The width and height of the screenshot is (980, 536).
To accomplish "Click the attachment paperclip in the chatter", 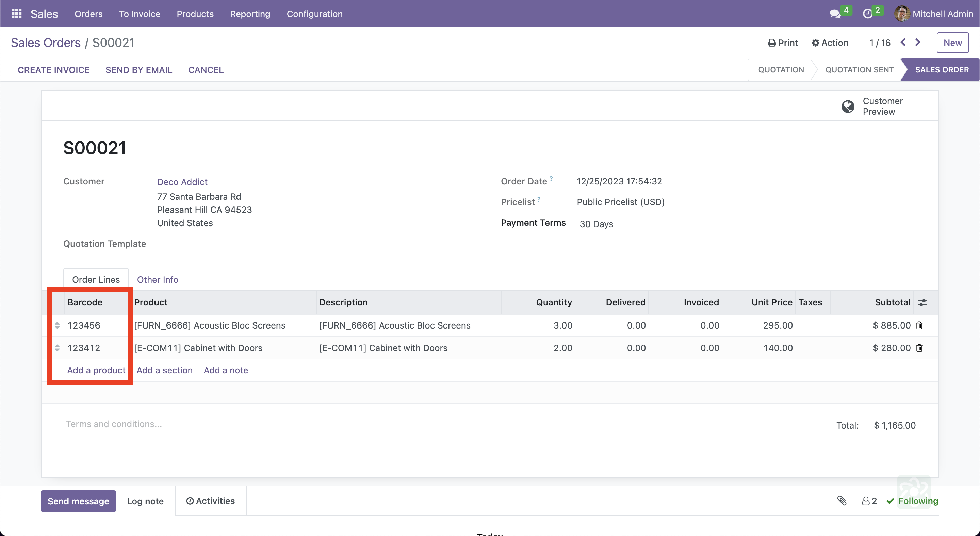I will [x=842, y=501].
